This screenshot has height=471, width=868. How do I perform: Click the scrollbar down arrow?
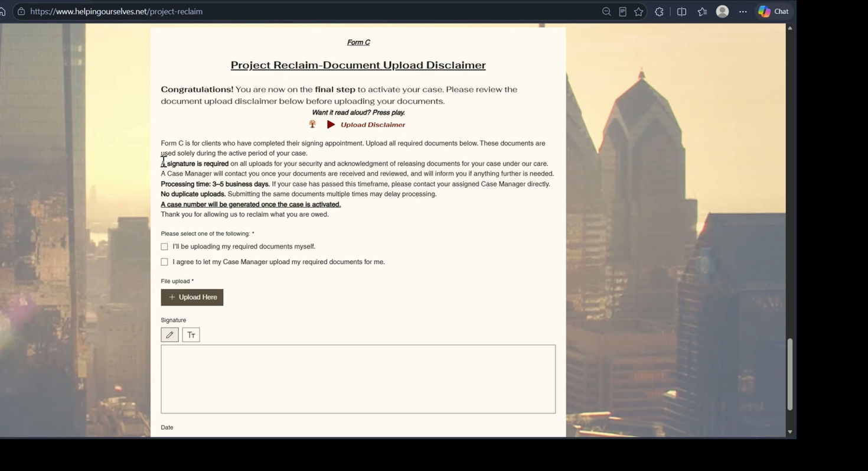[790, 432]
